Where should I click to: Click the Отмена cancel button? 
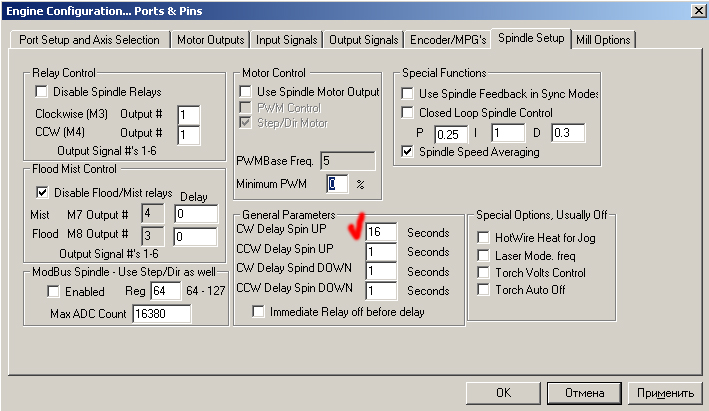(585, 392)
